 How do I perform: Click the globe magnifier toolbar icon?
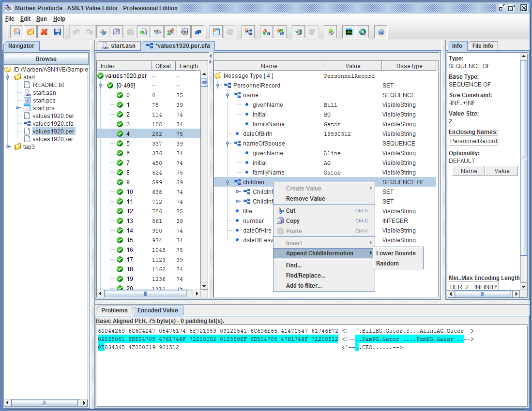pyautogui.click(x=363, y=32)
